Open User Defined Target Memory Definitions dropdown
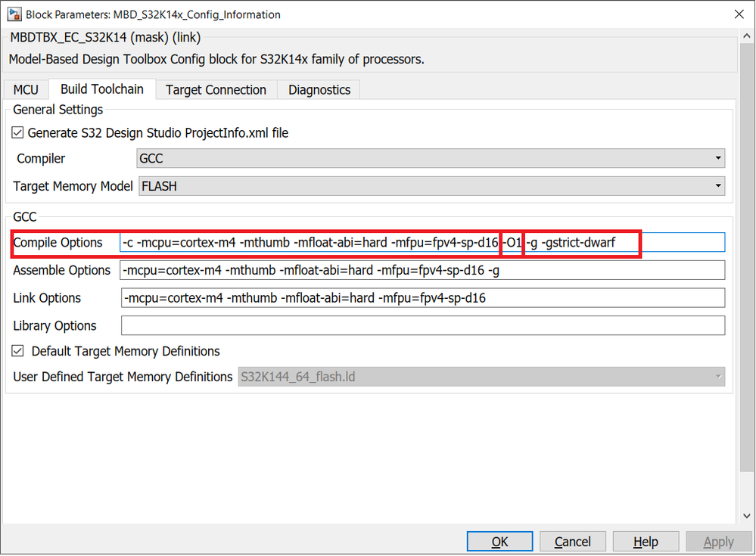The image size is (756, 556). 481,376
